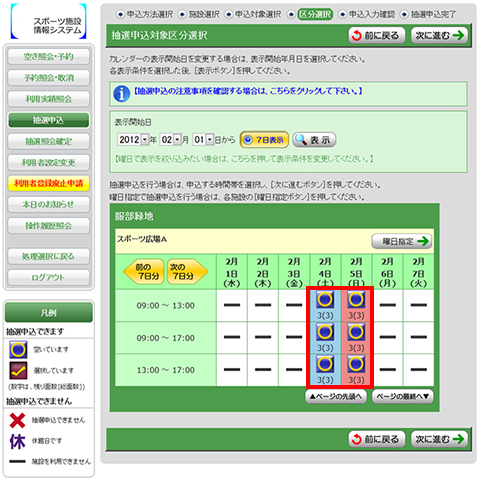The height and width of the screenshot is (480, 480).
Task: Open the month dropdown showing 02
Action: 171,139
